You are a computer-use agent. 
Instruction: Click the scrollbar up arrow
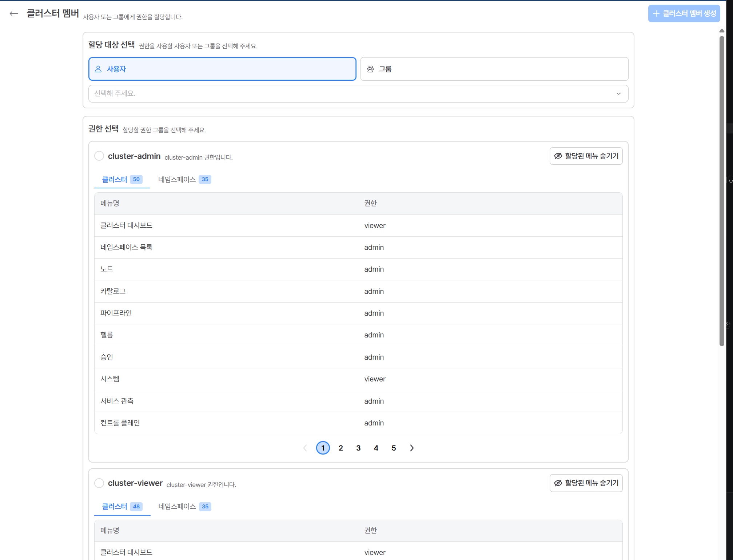(x=722, y=31)
